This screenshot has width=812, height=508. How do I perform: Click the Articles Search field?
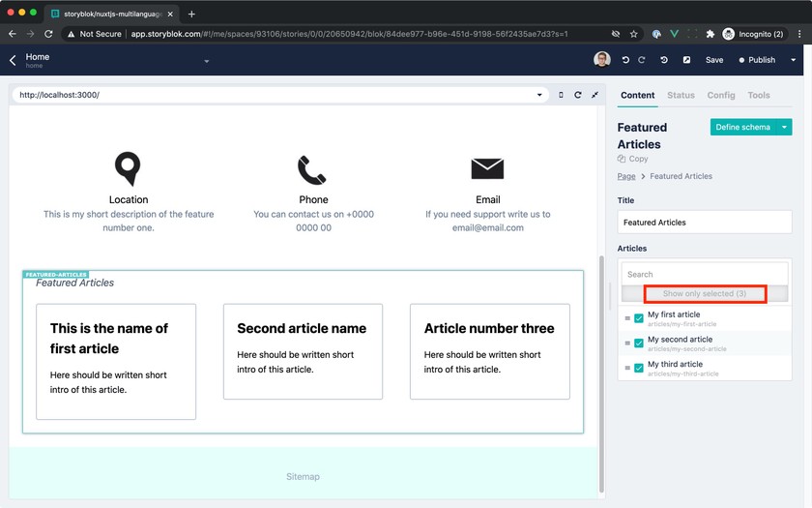coord(705,274)
